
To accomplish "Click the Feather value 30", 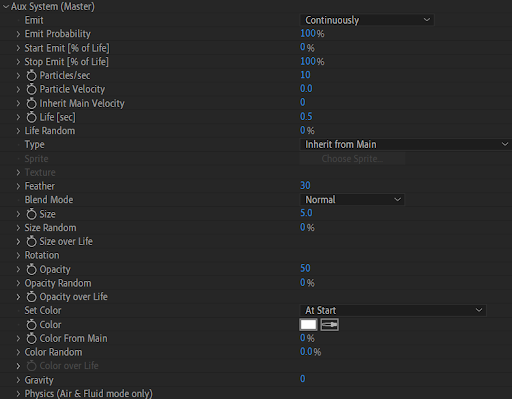I will click(x=305, y=185).
